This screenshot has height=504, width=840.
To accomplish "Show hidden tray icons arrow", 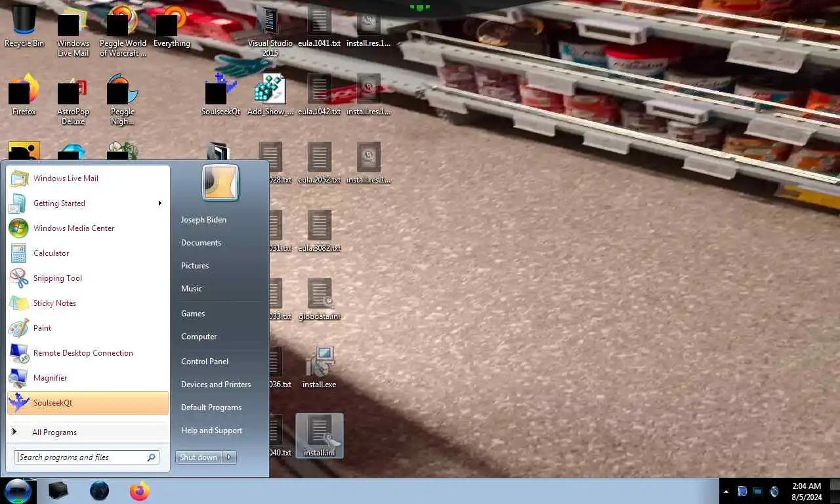I will click(x=726, y=492).
